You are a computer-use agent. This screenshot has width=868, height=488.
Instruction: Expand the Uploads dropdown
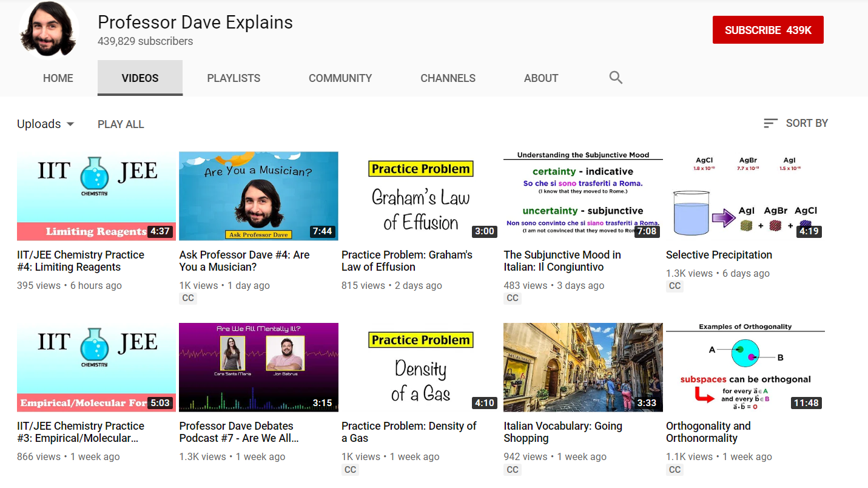pyautogui.click(x=45, y=124)
